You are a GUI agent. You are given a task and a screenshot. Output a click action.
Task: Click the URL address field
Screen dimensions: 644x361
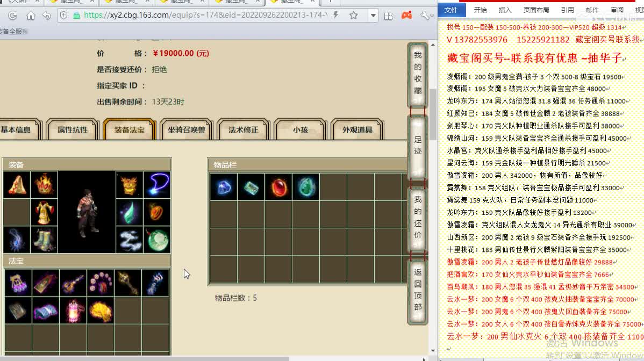pyautogui.click(x=205, y=16)
